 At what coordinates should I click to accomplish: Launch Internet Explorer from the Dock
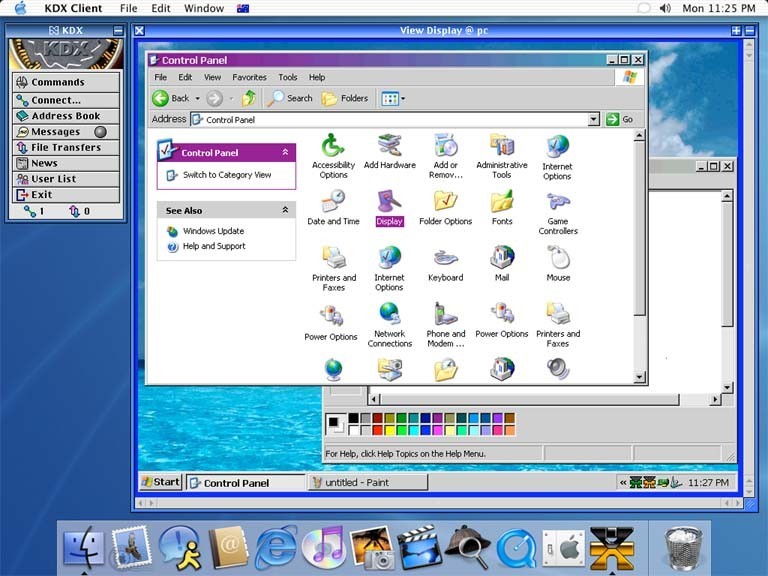275,548
